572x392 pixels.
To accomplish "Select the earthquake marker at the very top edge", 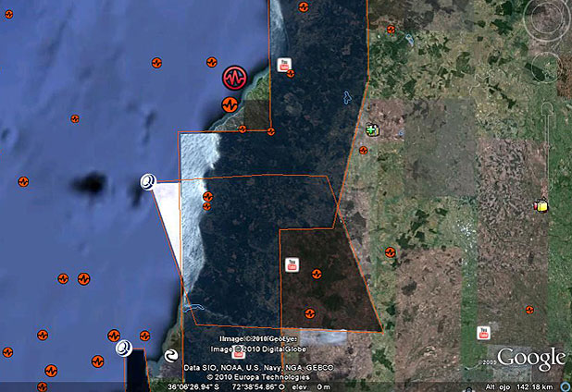I will (304, 6).
